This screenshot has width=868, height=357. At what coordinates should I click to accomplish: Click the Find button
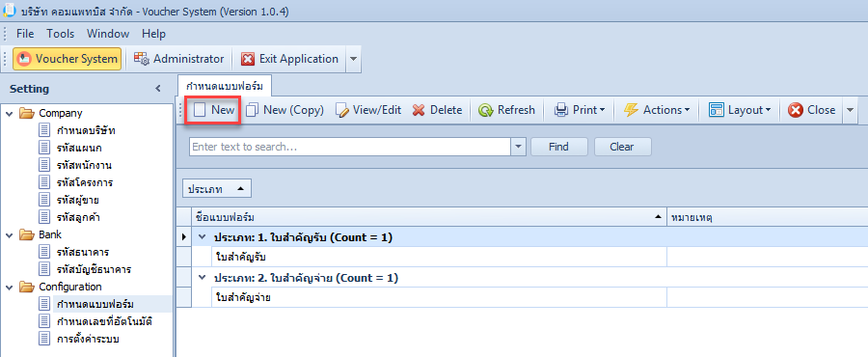click(x=559, y=147)
